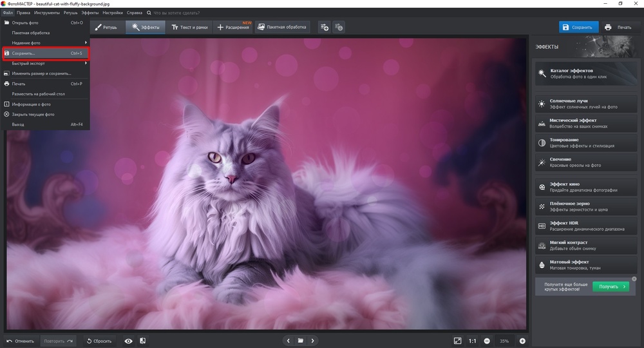
Task: Click the 35% zoom level field
Action: [504, 341]
